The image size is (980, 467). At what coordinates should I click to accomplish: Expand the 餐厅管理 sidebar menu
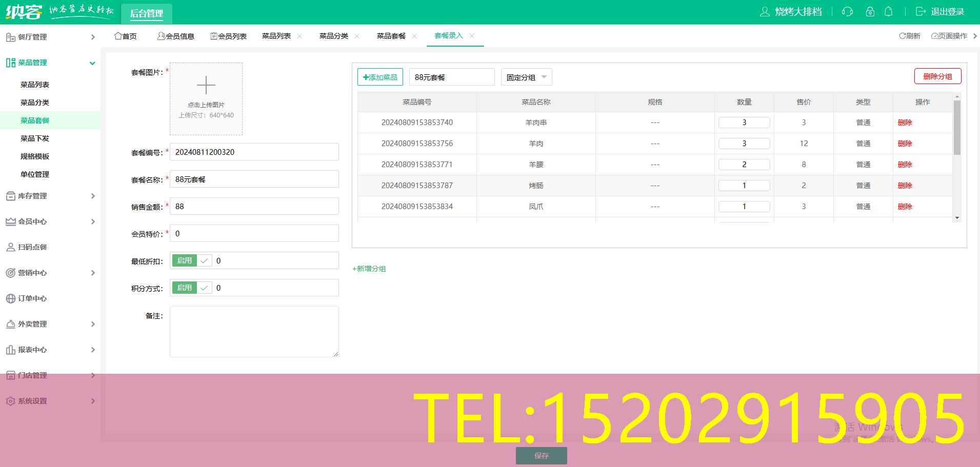pyautogui.click(x=50, y=37)
